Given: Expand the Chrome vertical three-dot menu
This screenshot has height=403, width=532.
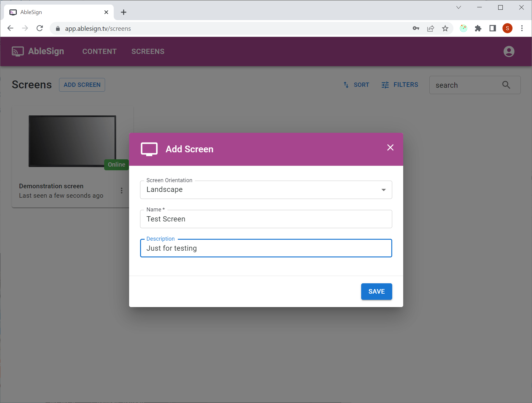Looking at the screenshot, I should coord(522,28).
